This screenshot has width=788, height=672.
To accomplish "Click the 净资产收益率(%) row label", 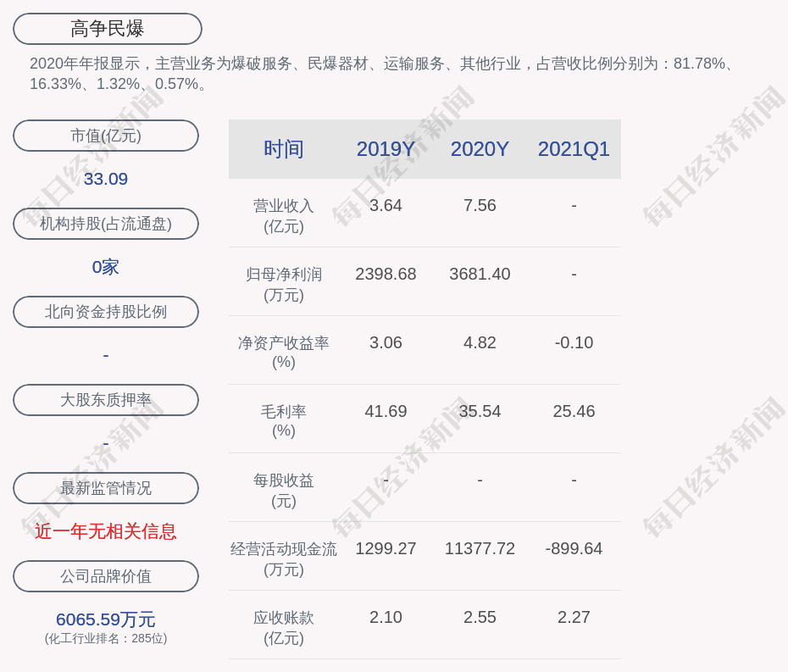I will [x=284, y=353].
